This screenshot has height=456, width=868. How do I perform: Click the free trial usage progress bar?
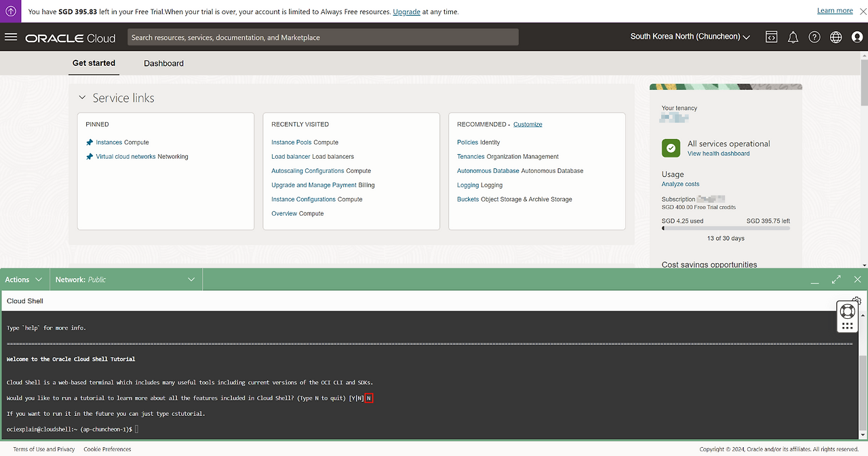point(726,229)
